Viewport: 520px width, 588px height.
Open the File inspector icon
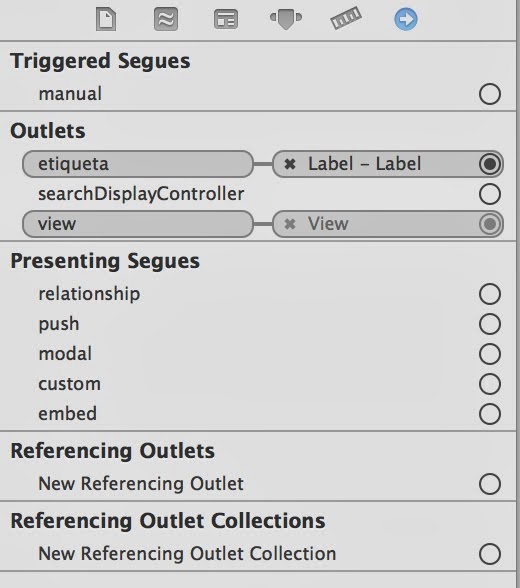[x=106, y=20]
